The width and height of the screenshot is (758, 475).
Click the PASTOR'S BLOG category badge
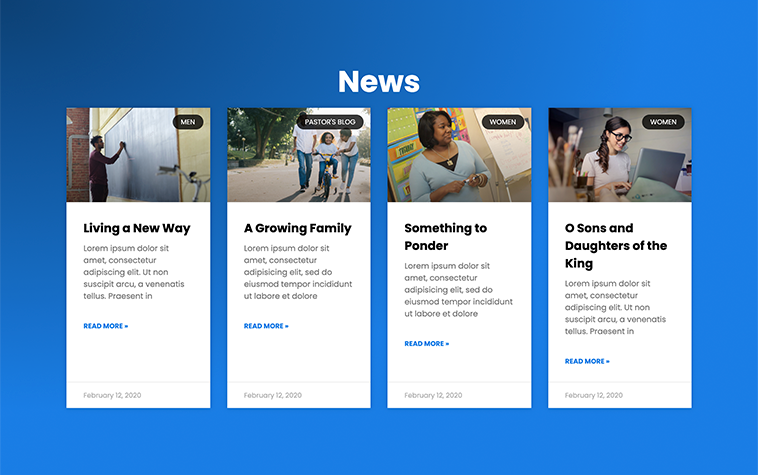(330, 122)
